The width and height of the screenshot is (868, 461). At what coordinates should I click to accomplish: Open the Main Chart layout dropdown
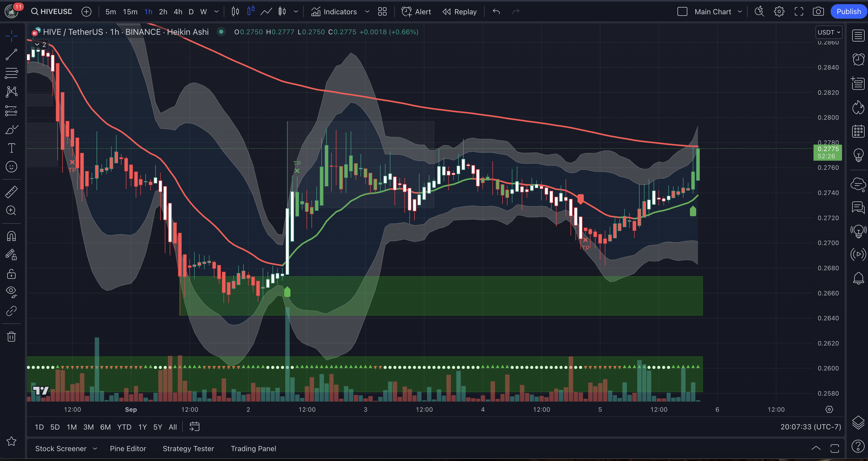click(x=718, y=12)
